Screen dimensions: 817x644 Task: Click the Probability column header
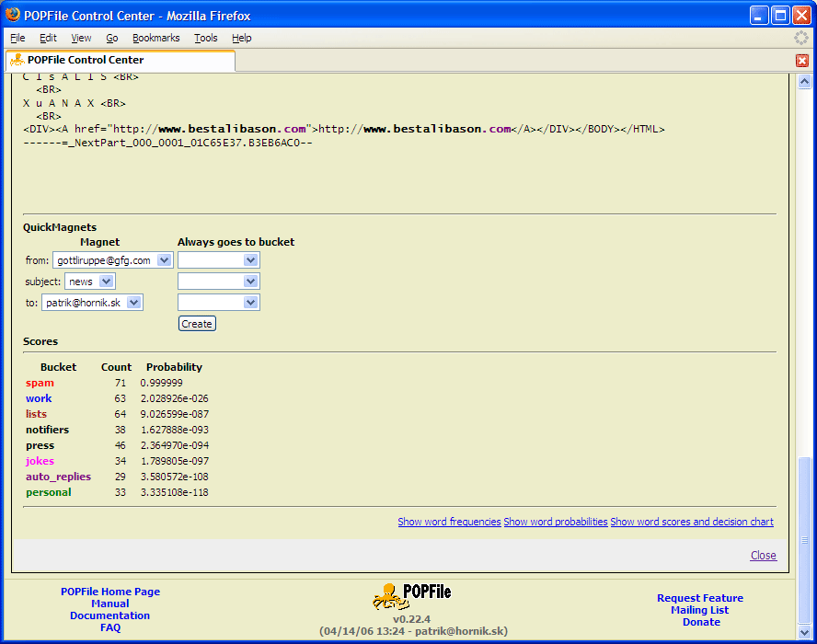[174, 367]
